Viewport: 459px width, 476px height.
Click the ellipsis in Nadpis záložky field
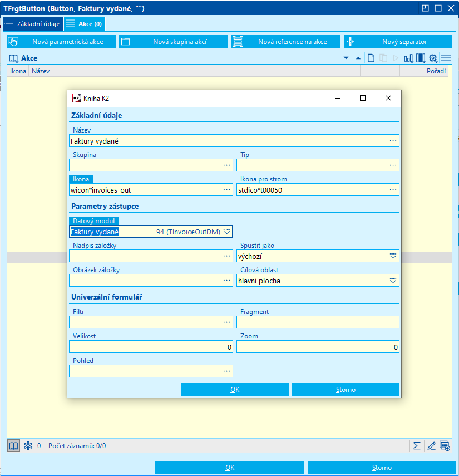pyautogui.click(x=226, y=256)
